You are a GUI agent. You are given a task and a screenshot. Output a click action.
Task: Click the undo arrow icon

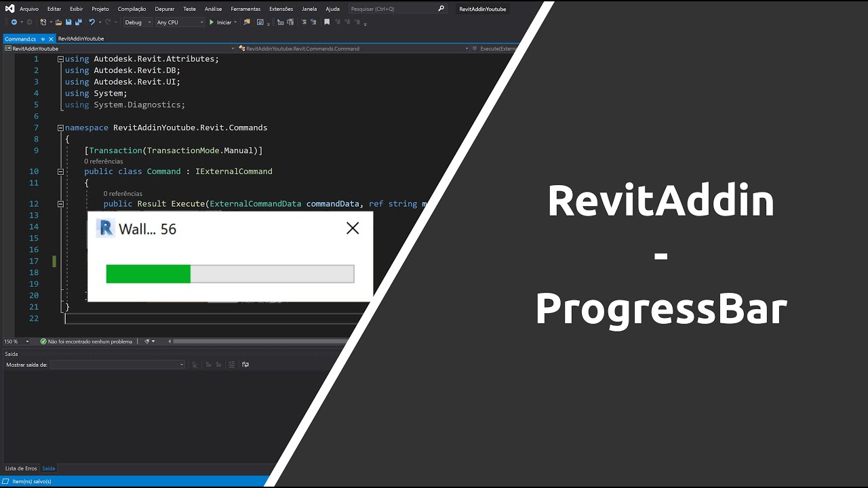[92, 22]
